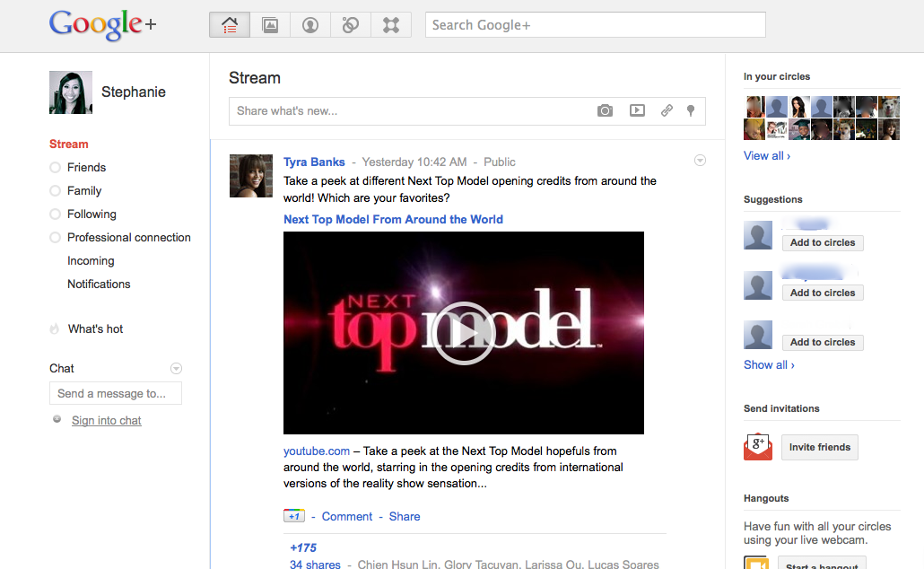Open the Chat options dropdown arrow
This screenshot has height=569, width=924.
coord(176,369)
